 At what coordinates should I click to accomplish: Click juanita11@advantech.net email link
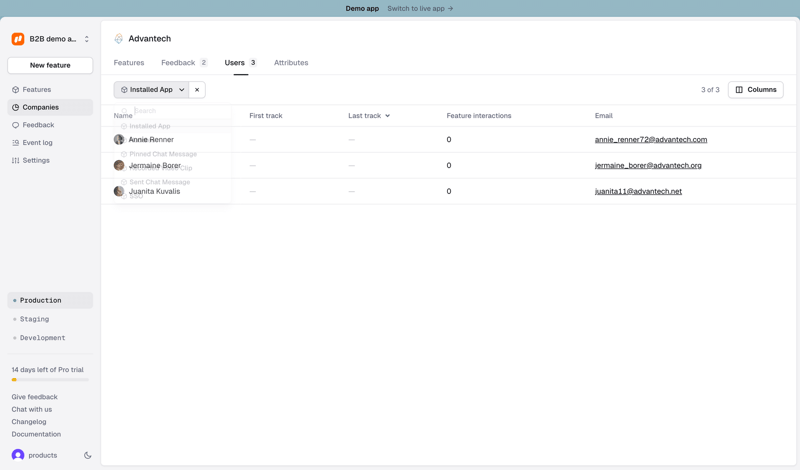[x=638, y=191]
